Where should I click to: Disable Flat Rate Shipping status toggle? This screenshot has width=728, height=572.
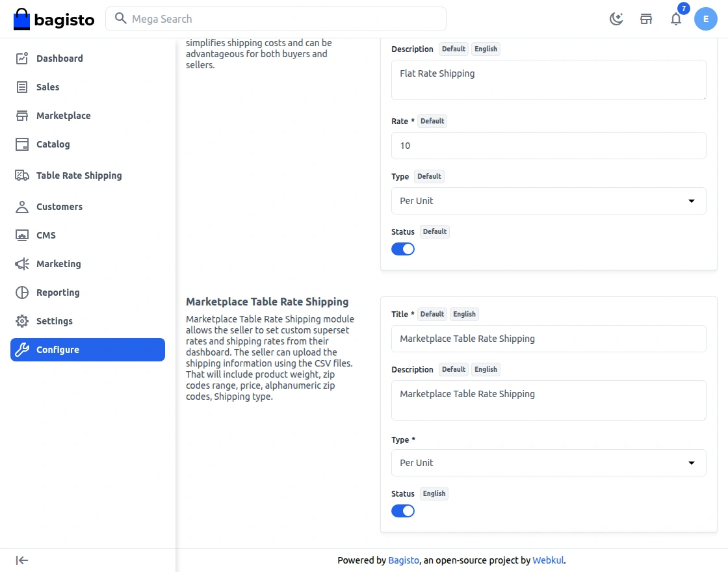[403, 249]
